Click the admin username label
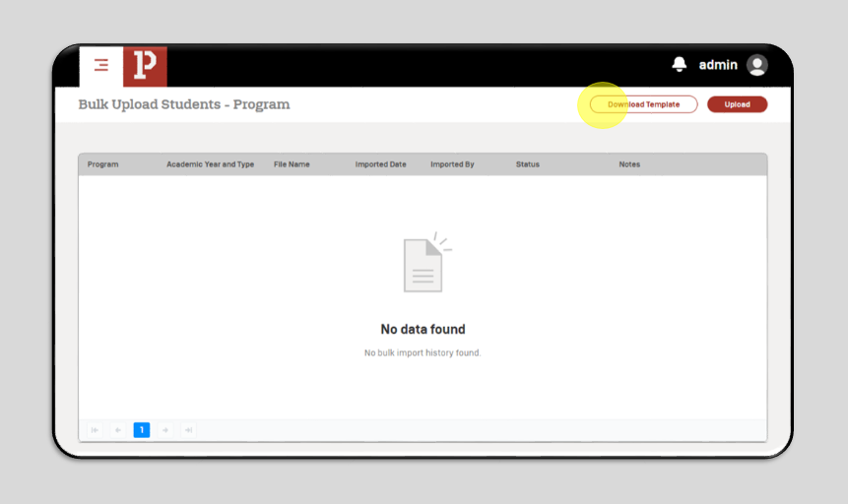This screenshot has height=504, width=848. pos(718,65)
